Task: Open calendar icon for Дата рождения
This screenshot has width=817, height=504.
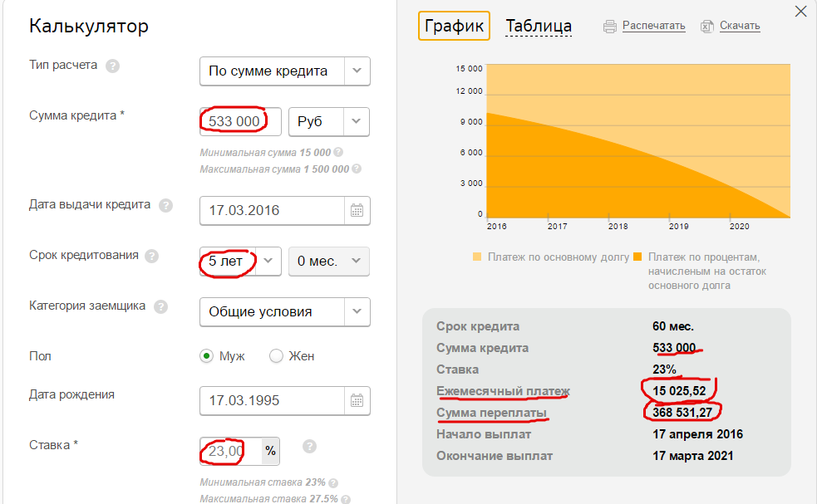Action: click(357, 400)
